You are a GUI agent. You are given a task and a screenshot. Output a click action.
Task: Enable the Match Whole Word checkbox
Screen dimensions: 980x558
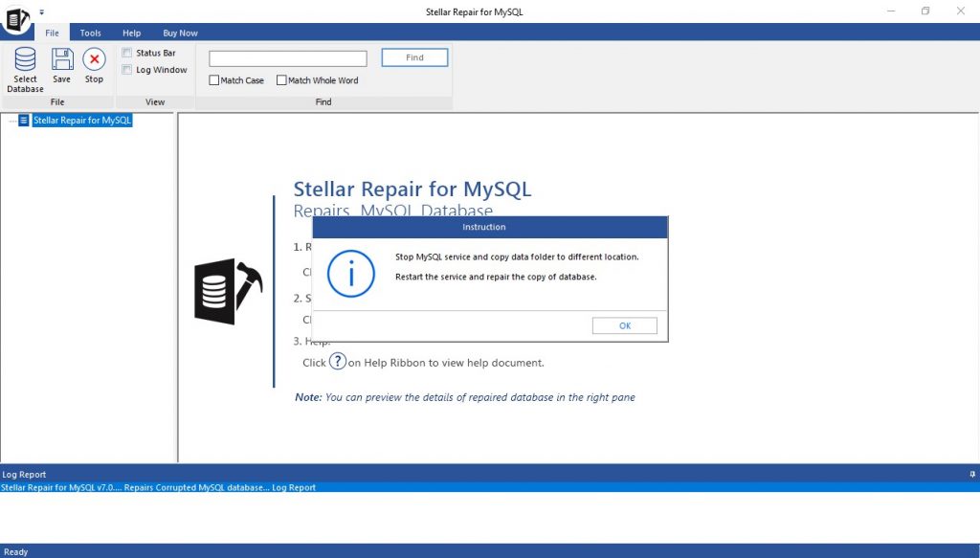[x=281, y=80]
